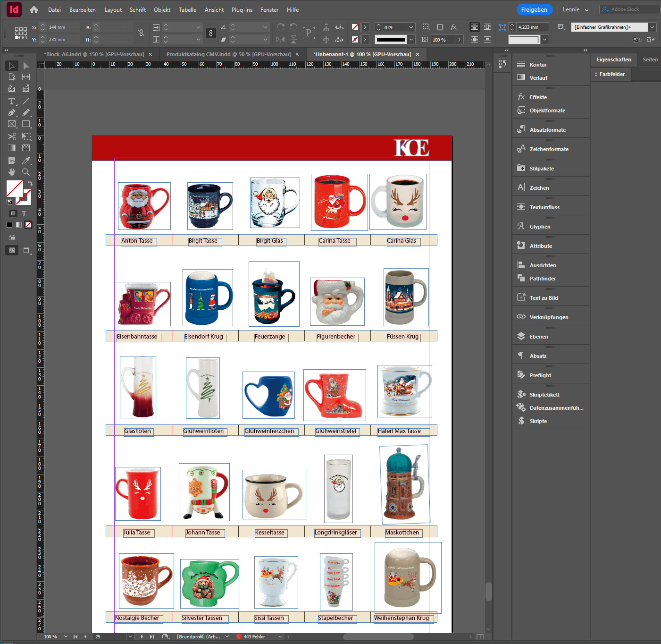Open the corner options shape dropdown

(544, 40)
